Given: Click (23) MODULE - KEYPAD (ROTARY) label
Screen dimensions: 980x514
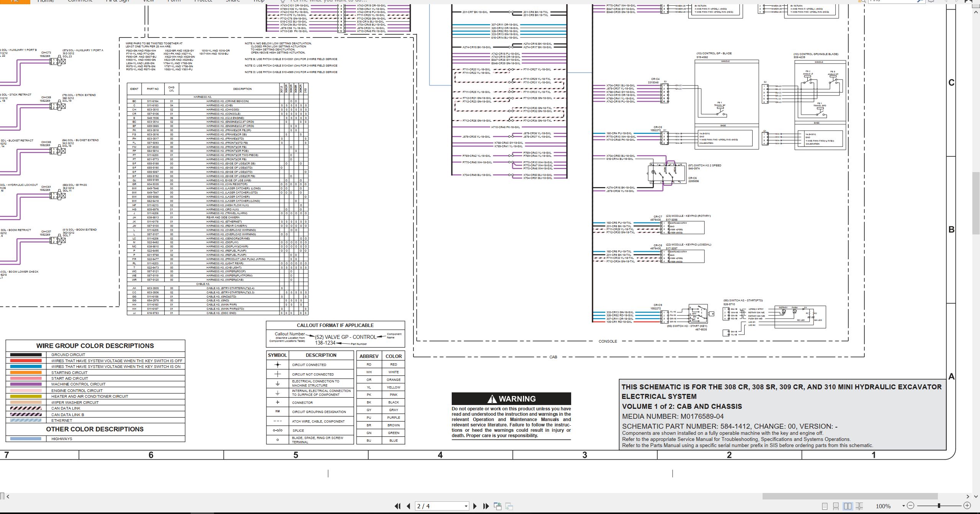Looking at the screenshot, I should [688, 216].
